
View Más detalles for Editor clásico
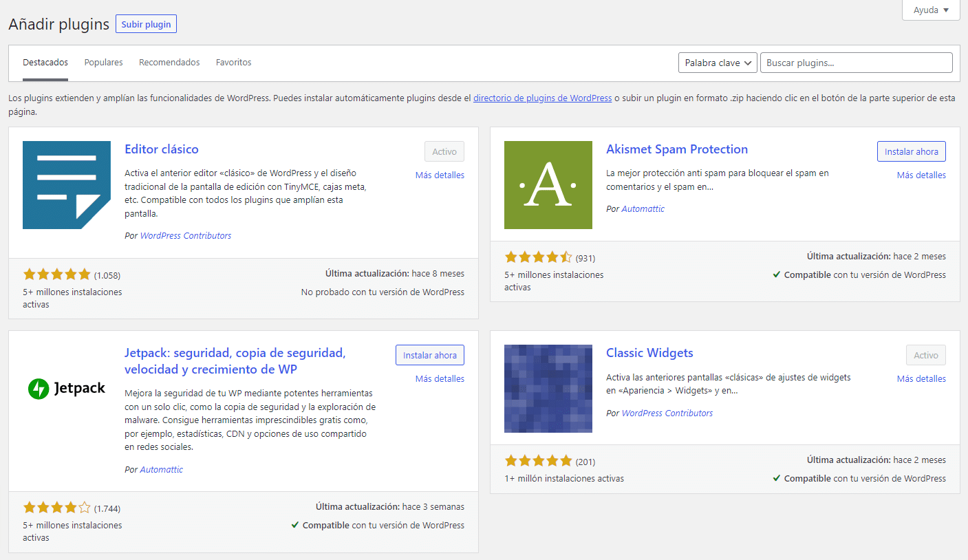(440, 175)
